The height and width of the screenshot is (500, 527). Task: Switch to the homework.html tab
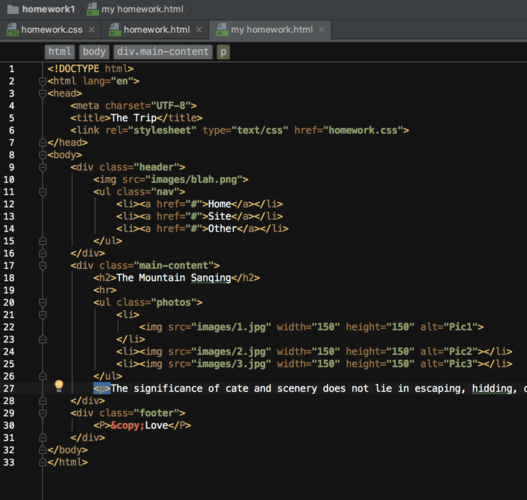tap(156, 30)
